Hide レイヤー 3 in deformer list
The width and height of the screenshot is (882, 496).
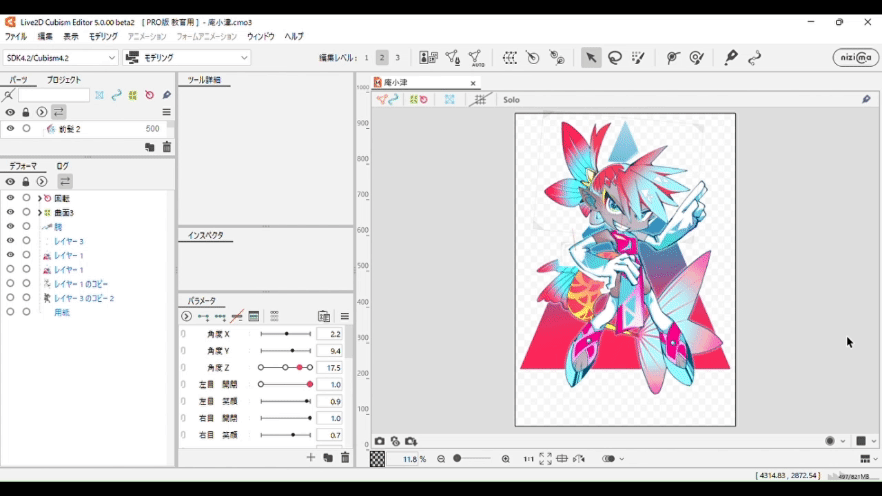click(10, 241)
